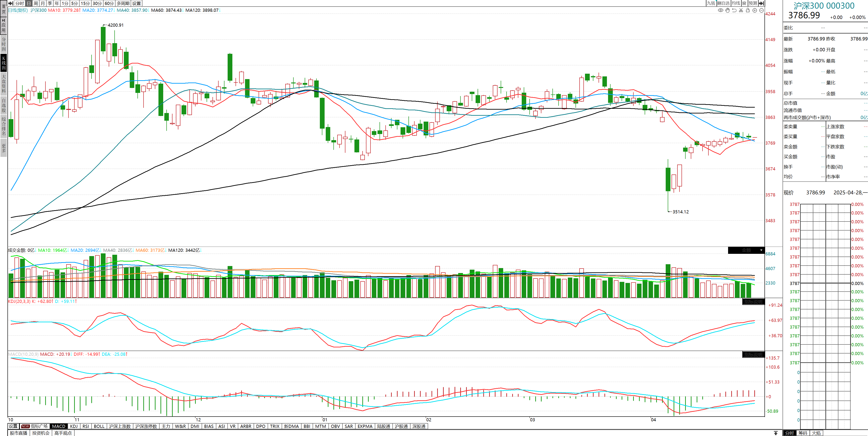Zoom in with the plus circle icon
The image size is (868, 436).
pyautogui.click(x=755, y=10)
